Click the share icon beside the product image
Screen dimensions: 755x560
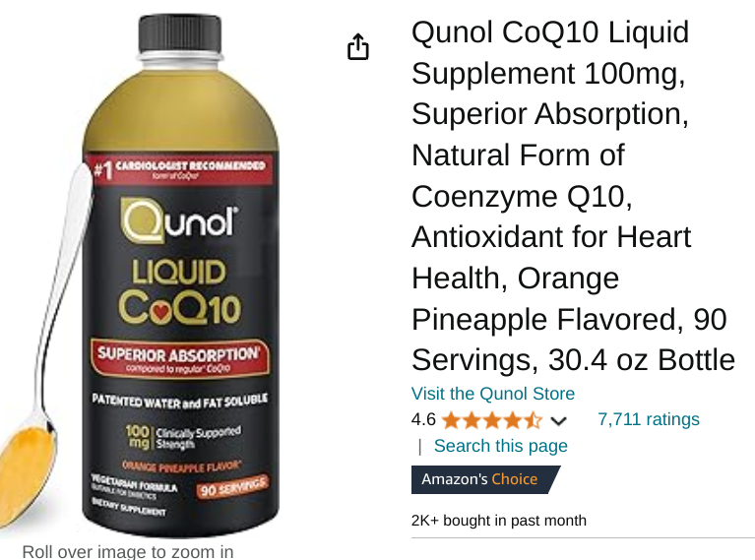coord(357,46)
